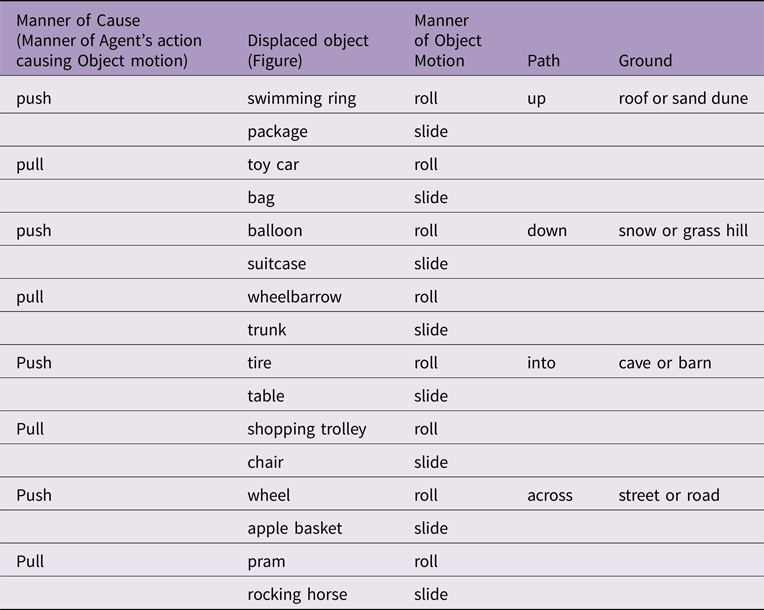The height and width of the screenshot is (610, 764).
Task: Click the "Ground" column header
Action: tap(645, 61)
